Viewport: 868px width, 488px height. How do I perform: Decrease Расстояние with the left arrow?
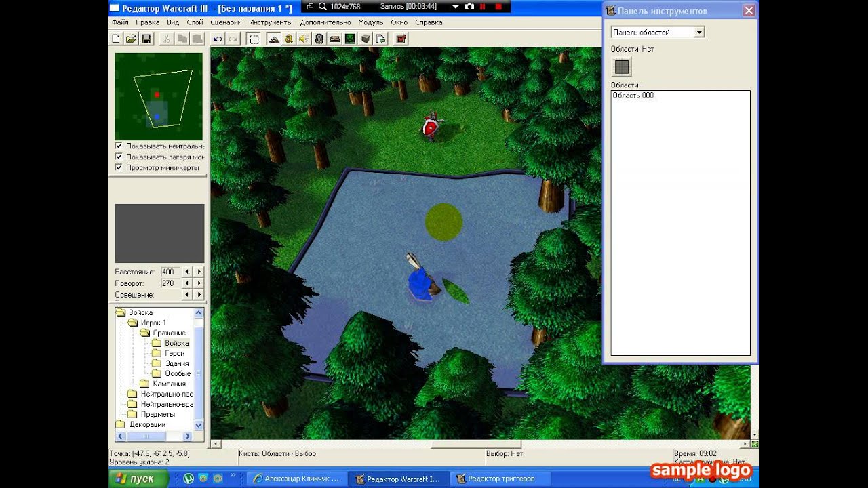[x=187, y=272]
